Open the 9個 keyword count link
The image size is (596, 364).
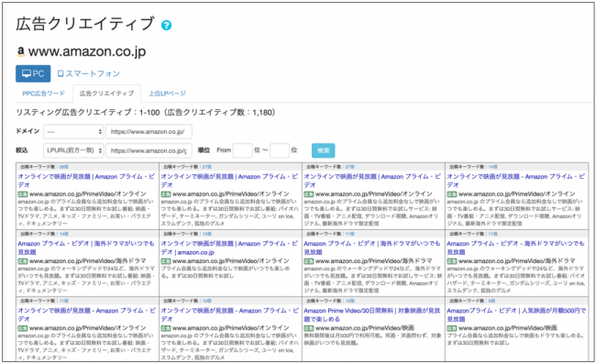pyautogui.click(x=491, y=301)
